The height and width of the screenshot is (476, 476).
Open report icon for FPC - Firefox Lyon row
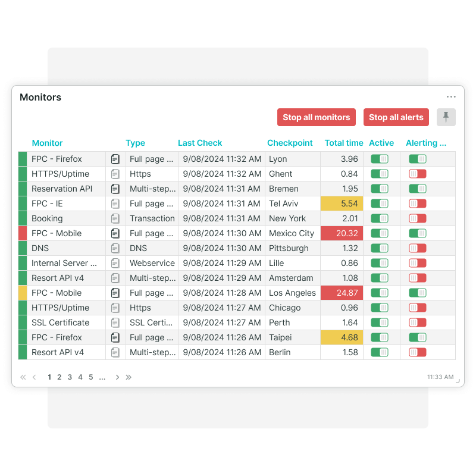[115, 159]
